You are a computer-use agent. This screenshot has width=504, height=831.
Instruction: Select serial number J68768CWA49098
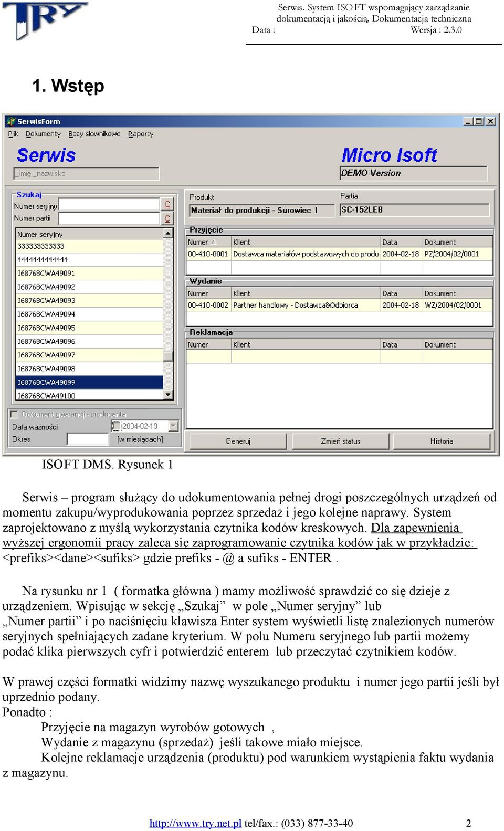(x=89, y=369)
